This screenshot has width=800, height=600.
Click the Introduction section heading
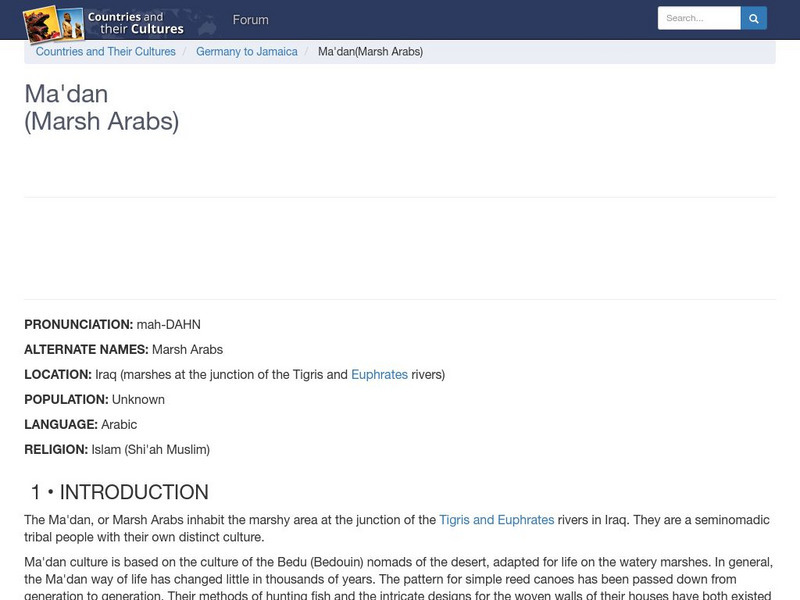click(120, 492)
